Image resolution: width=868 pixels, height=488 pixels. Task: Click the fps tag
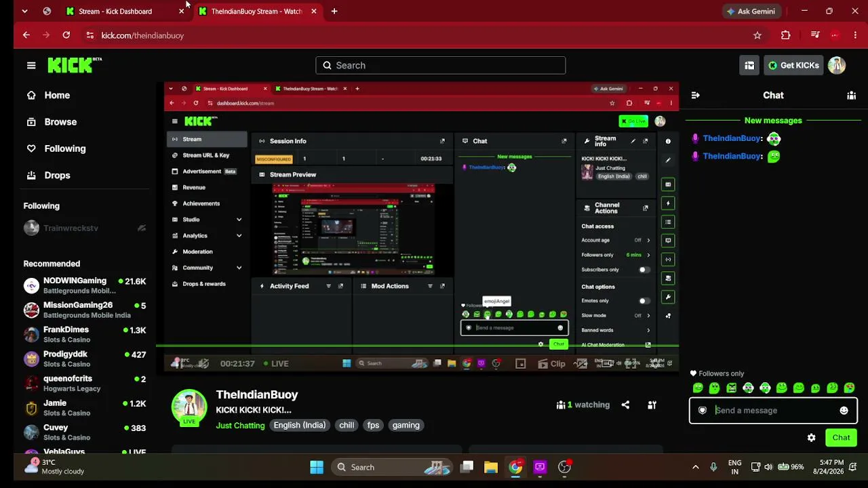click(x=373, y=426)
